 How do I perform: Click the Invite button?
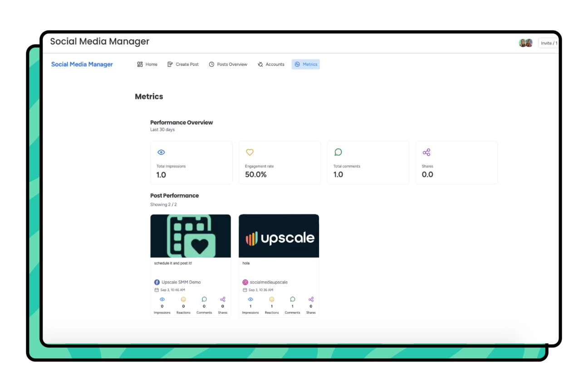pos(548,43)
